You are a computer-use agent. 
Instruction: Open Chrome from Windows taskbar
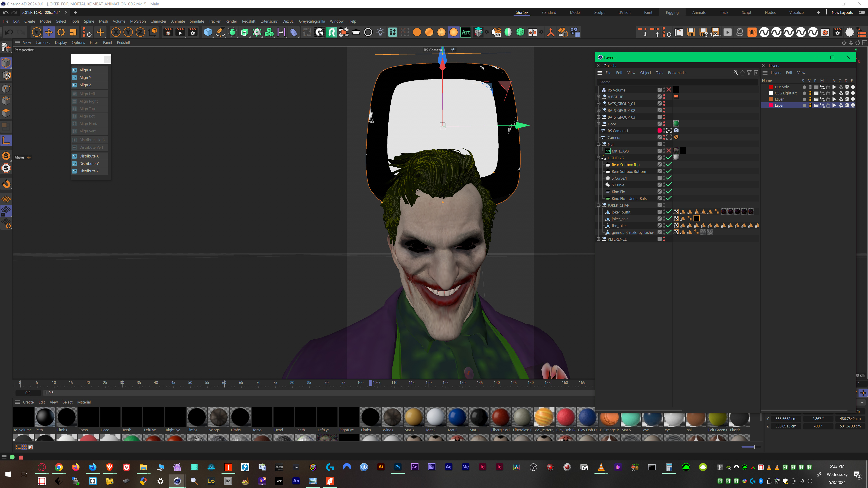[x=59, y=467]
